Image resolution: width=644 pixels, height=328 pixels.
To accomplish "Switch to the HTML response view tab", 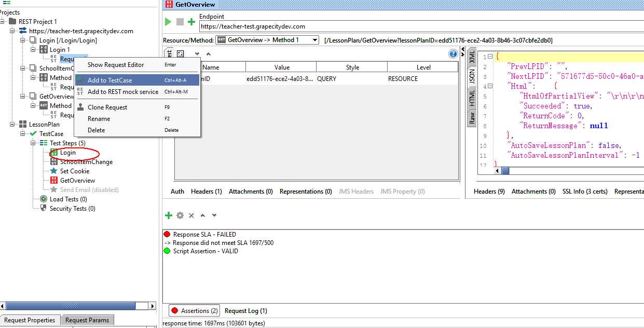I will point(472,98).
